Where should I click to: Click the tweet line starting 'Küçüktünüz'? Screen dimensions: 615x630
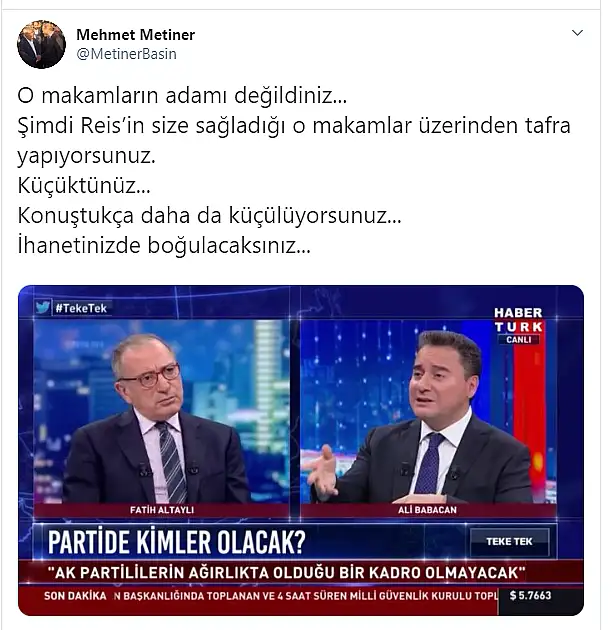[x=84, y=186]
